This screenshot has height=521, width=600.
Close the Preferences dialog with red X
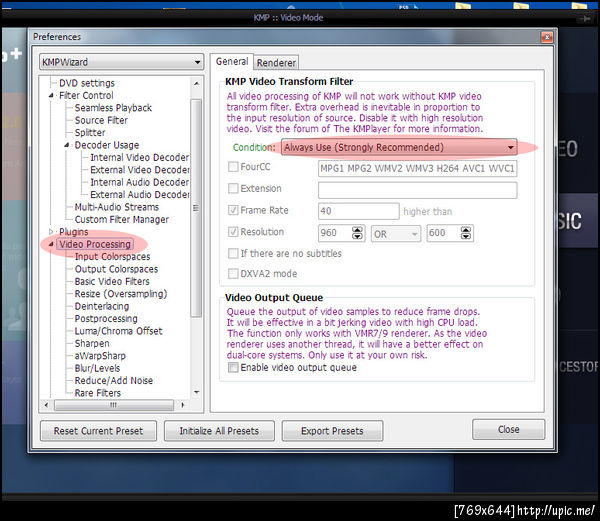click(x=547, y=37)
